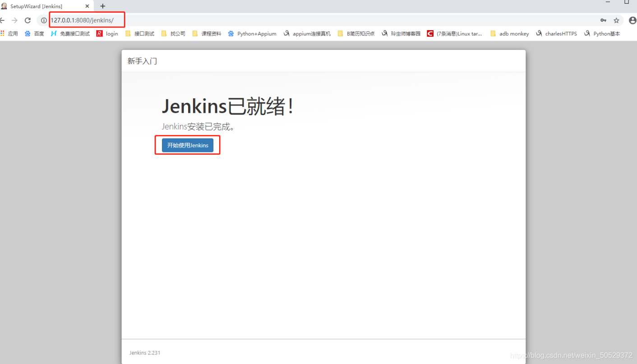The height and width of the screenshot is (364, 637).
Task: Click the Jenkins安装已完成 text
Action: click(x=198, y=127)
